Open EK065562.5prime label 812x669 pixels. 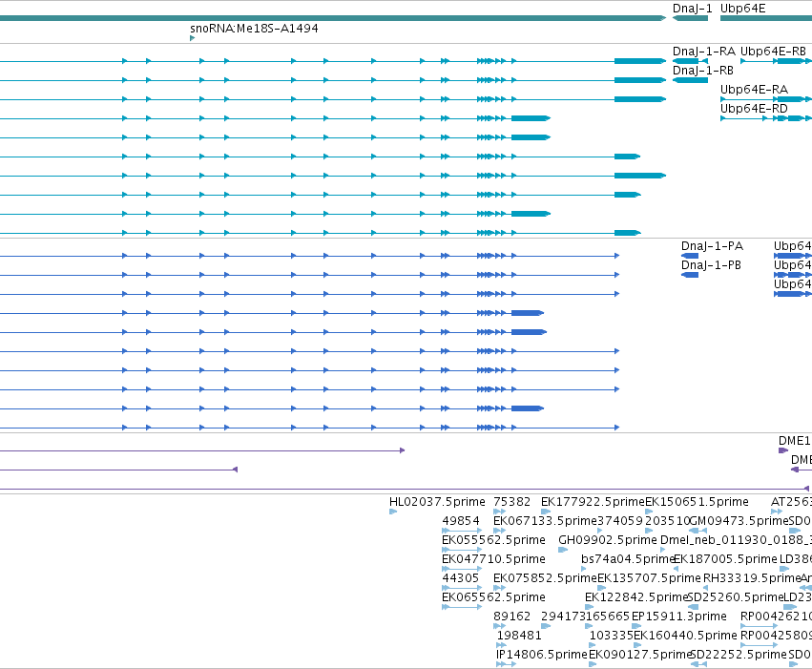493,597
